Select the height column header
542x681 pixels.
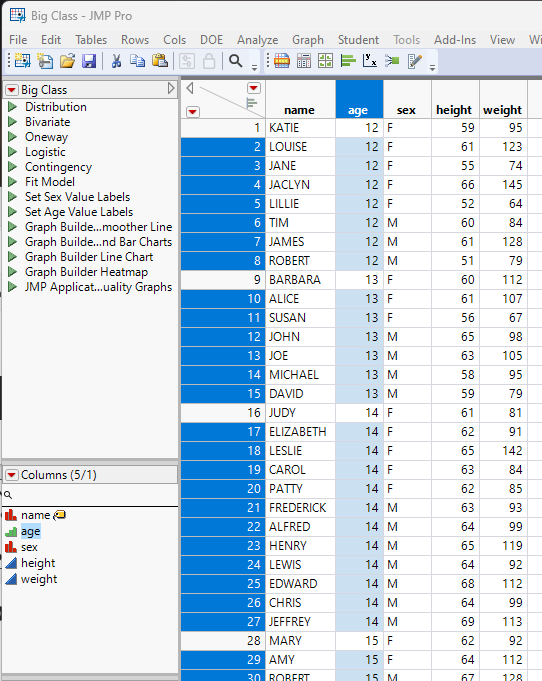455,99
